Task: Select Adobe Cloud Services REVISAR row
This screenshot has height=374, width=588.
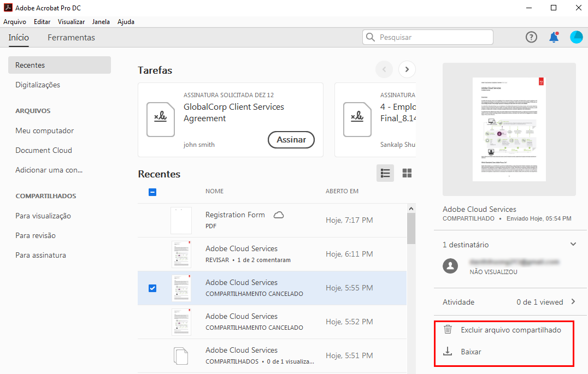Action: pyautogui.click(x=272, y=254)
